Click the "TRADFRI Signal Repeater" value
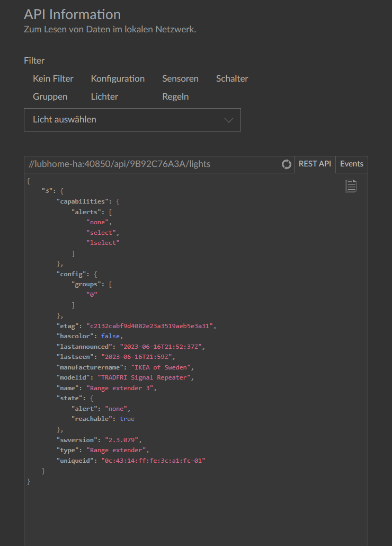The image size is (392, 546). pyautogui.click(x=144, y=377)
